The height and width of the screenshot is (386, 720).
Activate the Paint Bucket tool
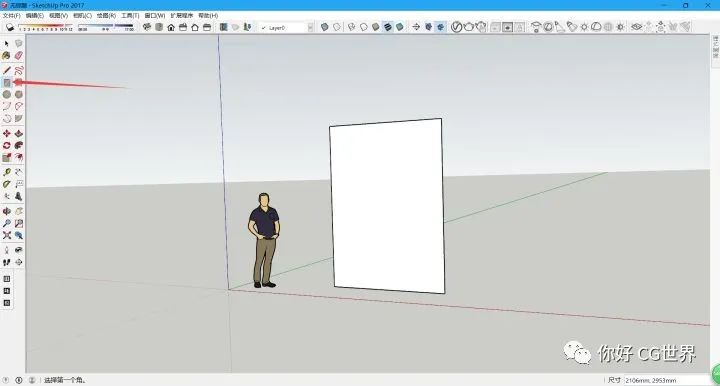click(x=6, y=56)
